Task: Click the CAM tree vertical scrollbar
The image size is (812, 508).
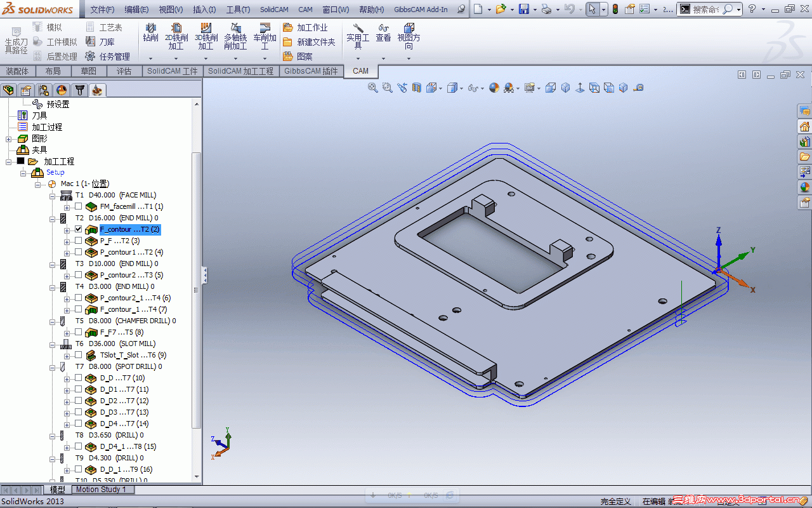Action: click(x=197, y=289)
